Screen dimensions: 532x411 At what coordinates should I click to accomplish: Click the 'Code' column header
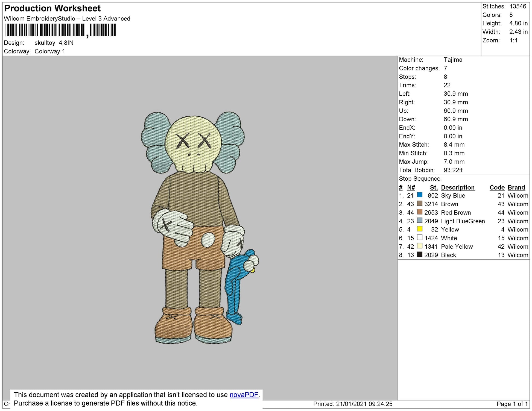(497, 187)
